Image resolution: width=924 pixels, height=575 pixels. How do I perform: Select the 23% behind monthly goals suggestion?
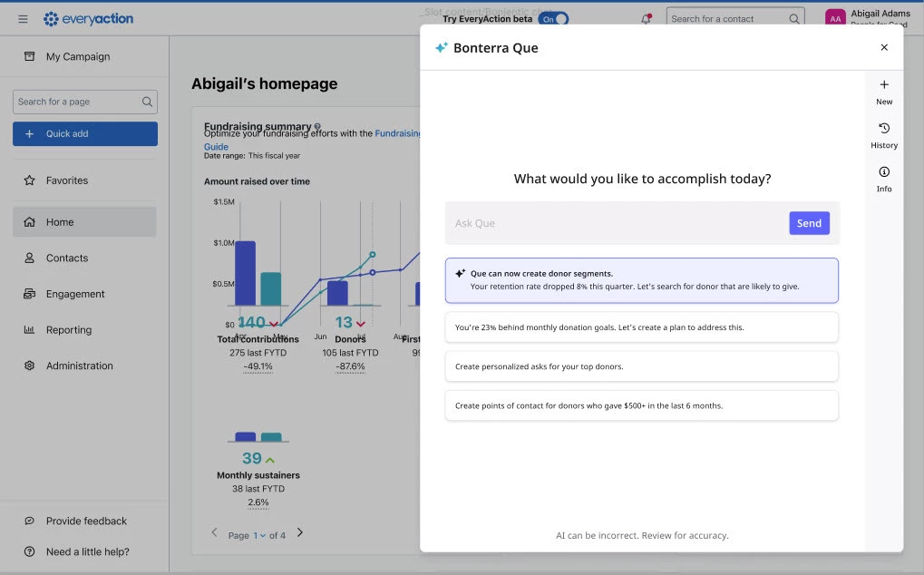[642, 327]
